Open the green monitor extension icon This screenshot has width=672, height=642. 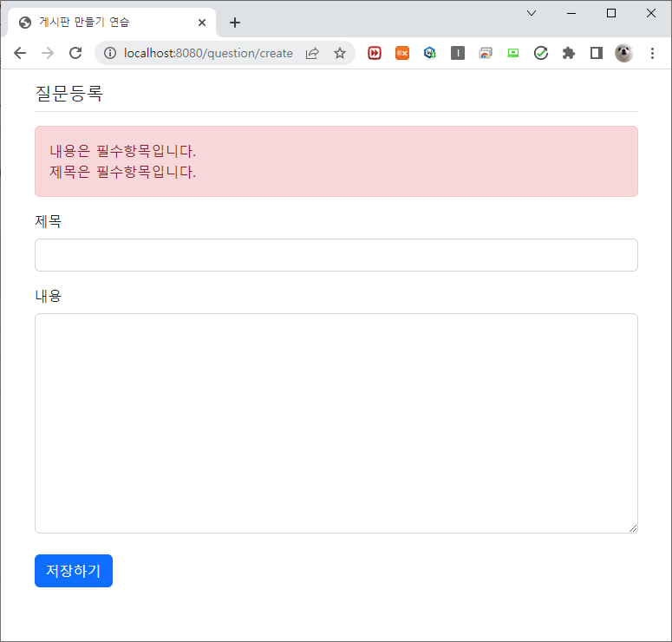[513, 53]
